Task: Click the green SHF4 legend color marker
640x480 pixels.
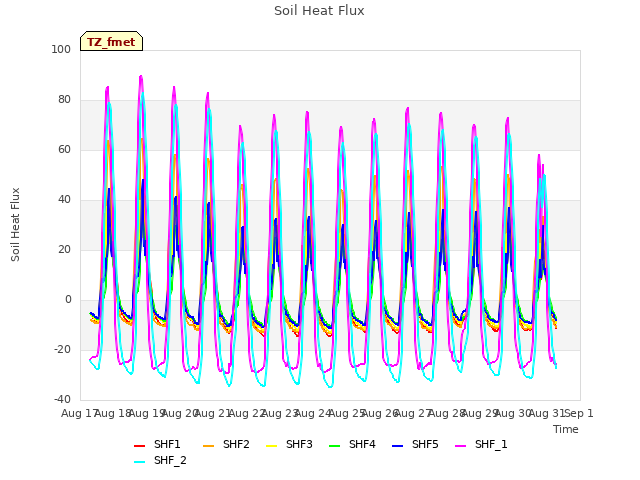Action: point(335,446)
